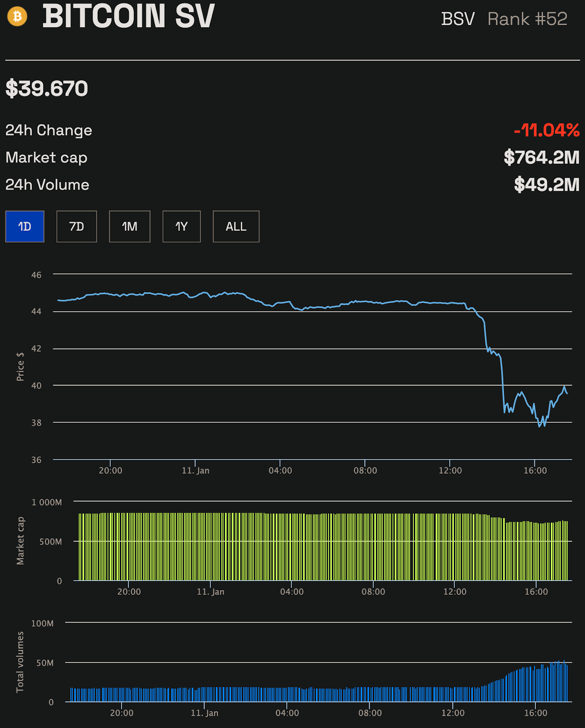Click the 08:00 marker on total volumes chart
Viewport: 585px width, 728px height.
coord(370,713)
